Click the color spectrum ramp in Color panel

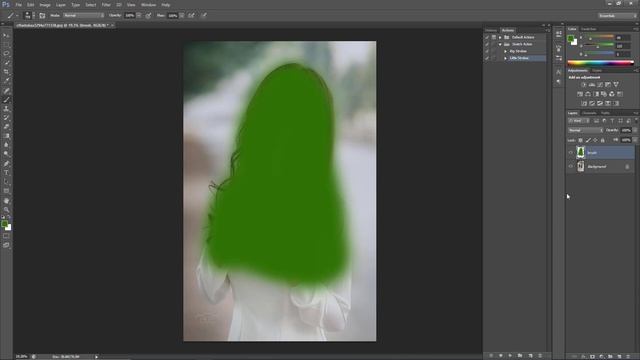[x=600, y=63]
